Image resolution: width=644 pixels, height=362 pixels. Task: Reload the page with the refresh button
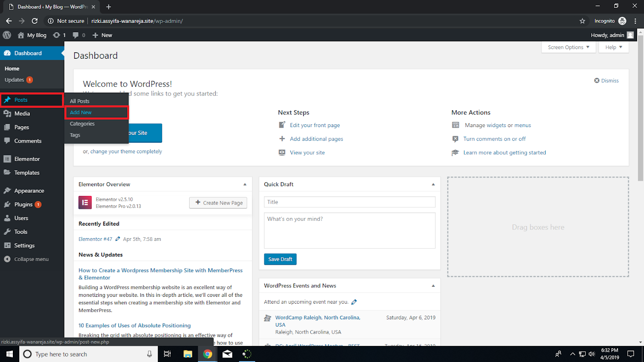point(34,21)
